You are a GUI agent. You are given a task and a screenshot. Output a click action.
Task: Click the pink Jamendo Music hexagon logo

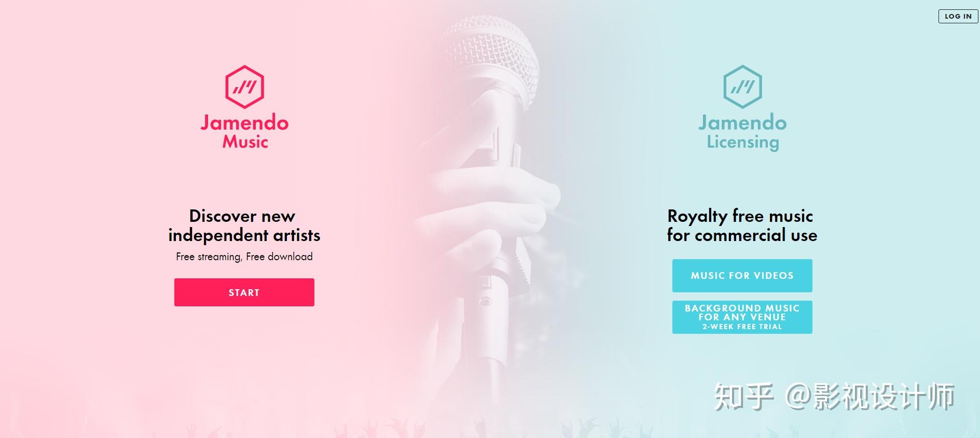(244, 87)
